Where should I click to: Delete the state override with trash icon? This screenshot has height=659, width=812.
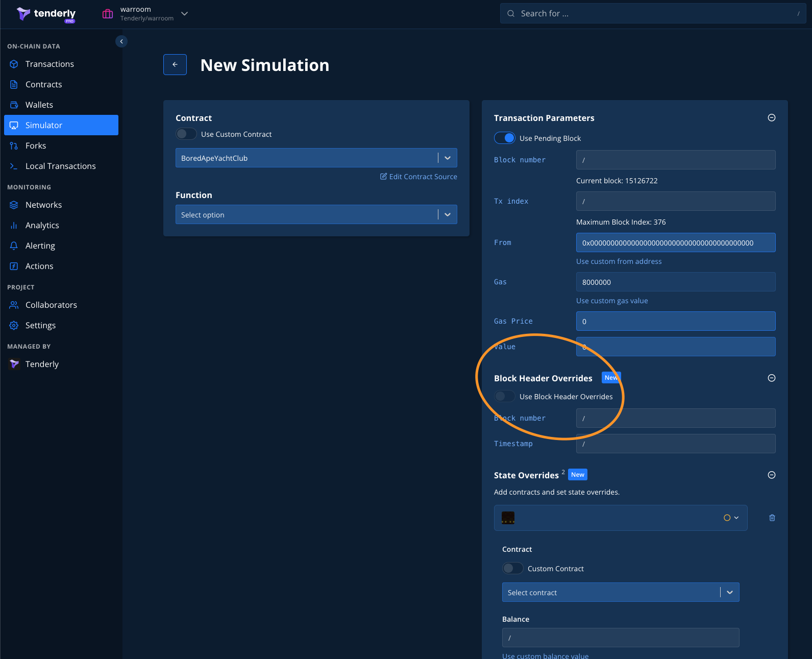click(x=772, y=518)
